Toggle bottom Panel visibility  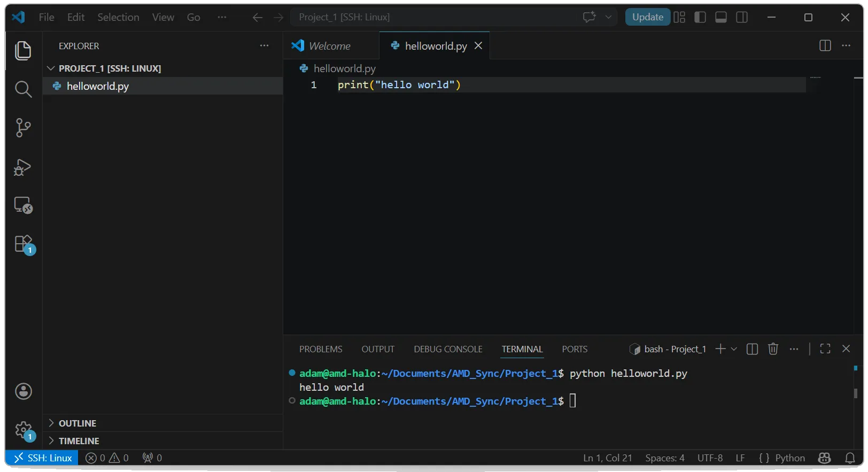pos(721,17)
